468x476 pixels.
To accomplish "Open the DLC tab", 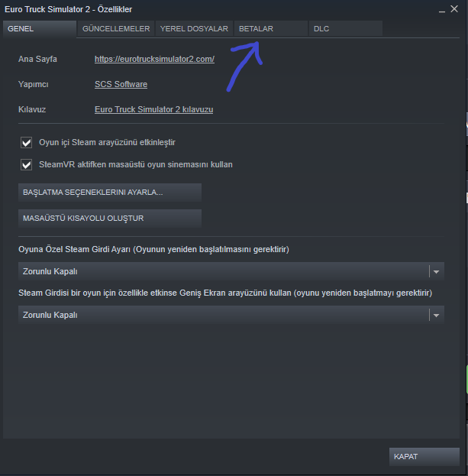I will click(345, 29).
